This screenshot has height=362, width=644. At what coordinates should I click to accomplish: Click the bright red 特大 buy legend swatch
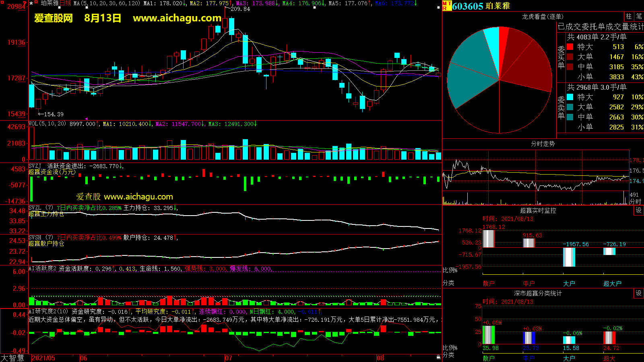(570, 47)
